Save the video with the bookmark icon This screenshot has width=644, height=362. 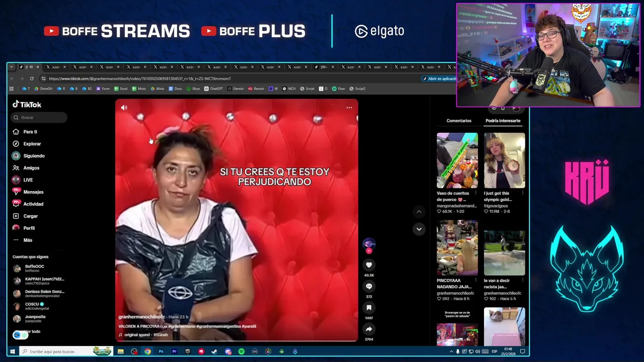369,308
